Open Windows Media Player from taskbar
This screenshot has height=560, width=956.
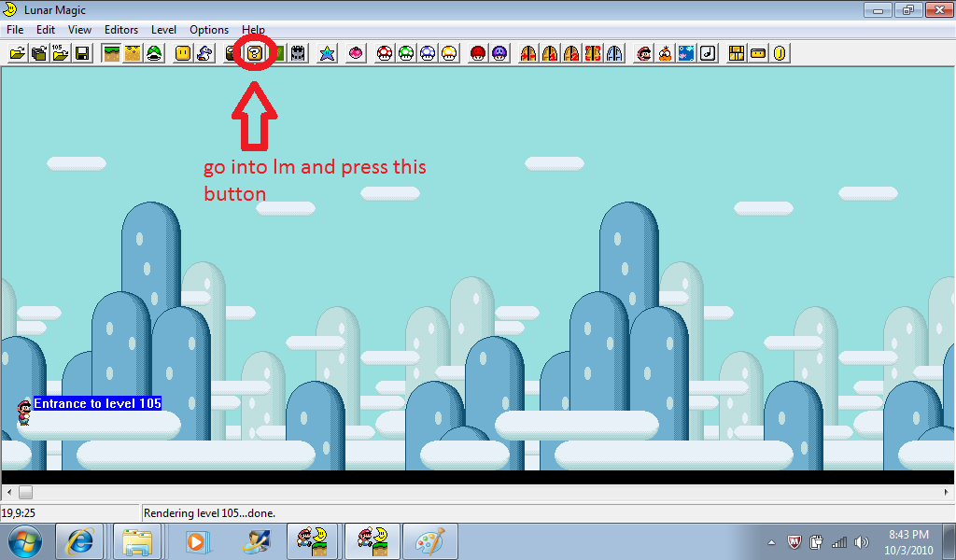point(196,541)
